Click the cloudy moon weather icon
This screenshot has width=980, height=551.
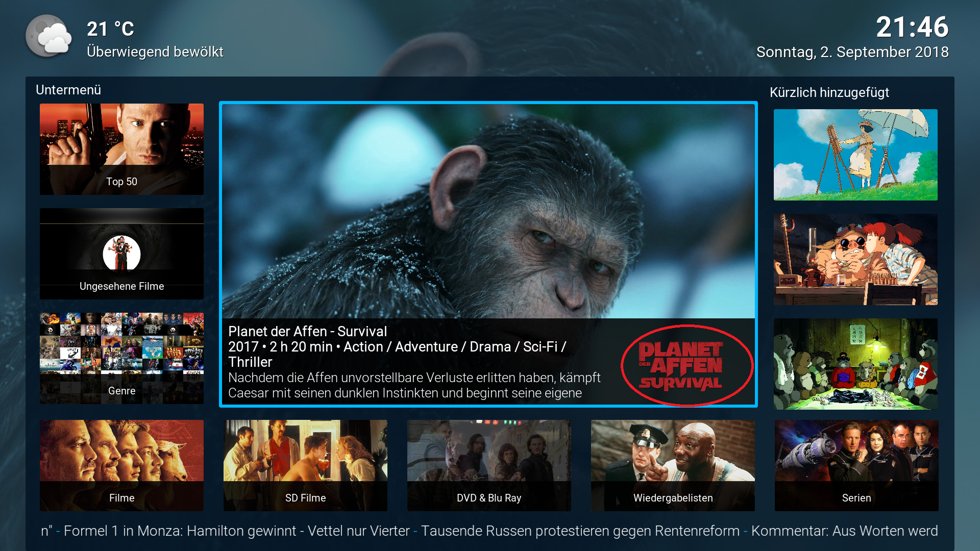tap(49, 36)
